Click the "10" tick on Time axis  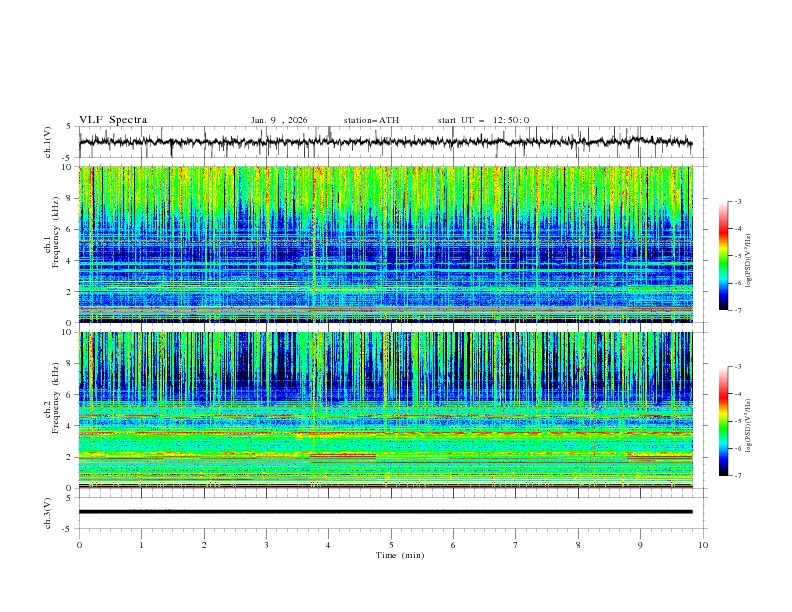[703, 545]
